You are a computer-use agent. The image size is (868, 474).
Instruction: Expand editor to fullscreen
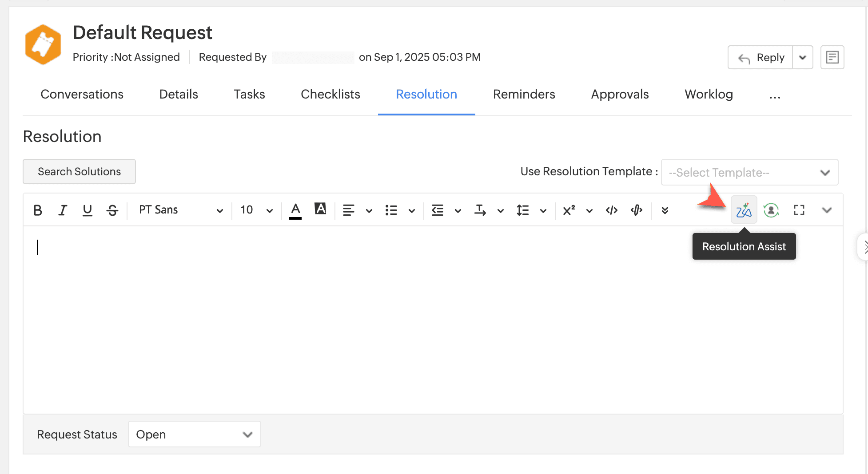pos(799,210)
